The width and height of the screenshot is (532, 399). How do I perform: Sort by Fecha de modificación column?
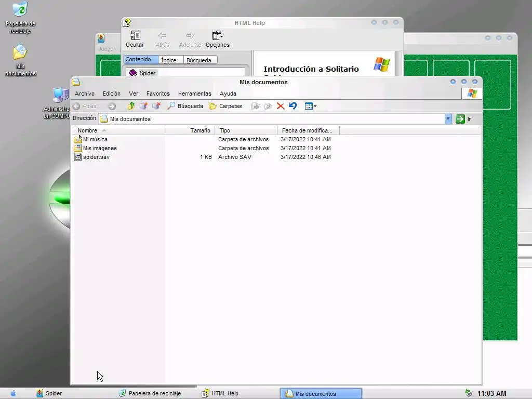pos(308,130)
